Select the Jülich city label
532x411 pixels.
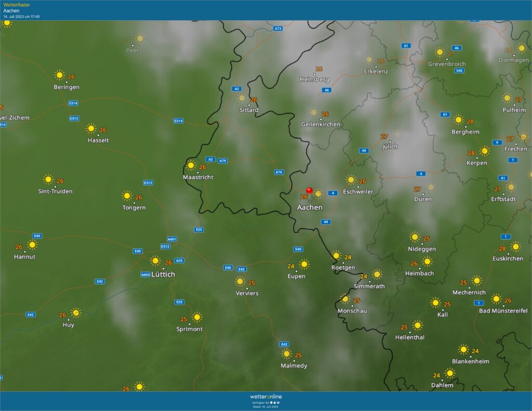point(390,146)
